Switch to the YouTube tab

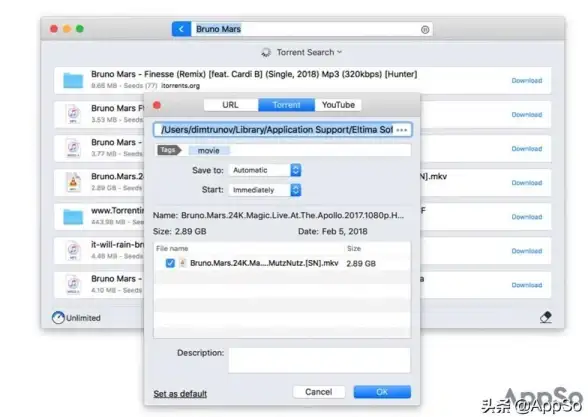(338, 105)
